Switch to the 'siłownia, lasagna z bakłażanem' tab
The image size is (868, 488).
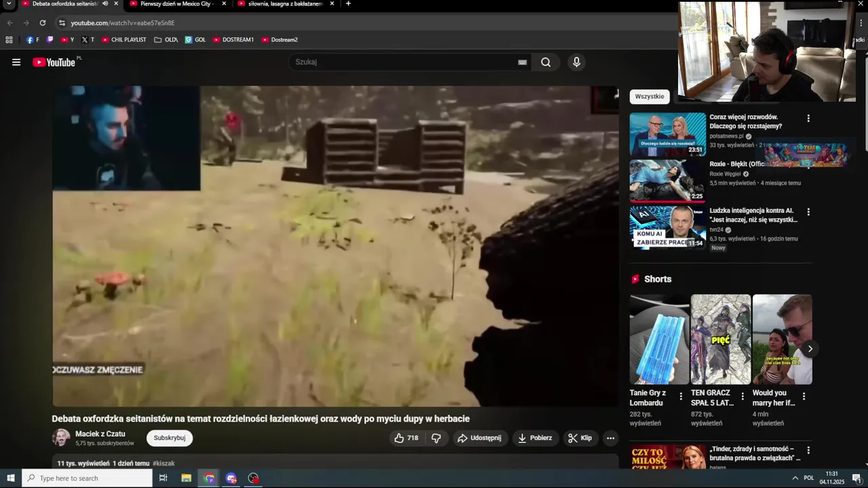[x=285, y=4]
